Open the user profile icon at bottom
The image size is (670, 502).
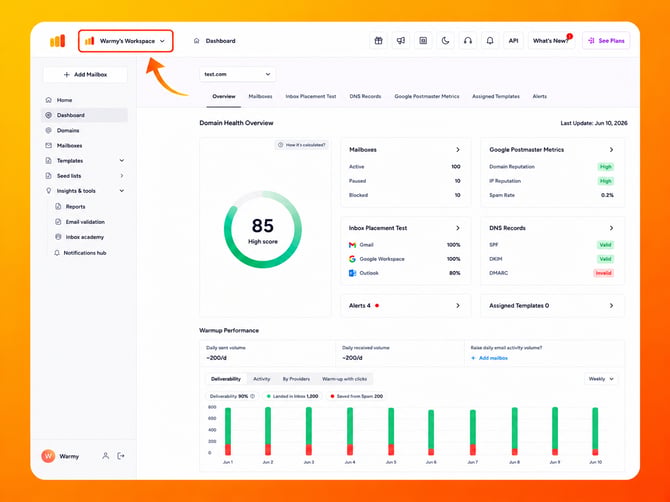(x=105, y=456)
